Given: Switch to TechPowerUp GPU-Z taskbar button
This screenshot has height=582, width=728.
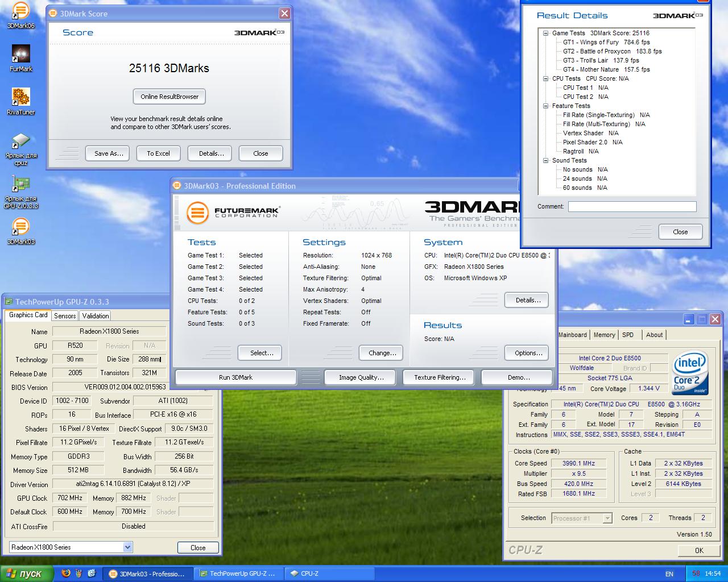Looking at the screenshot, I should click(x=238, y=573).
